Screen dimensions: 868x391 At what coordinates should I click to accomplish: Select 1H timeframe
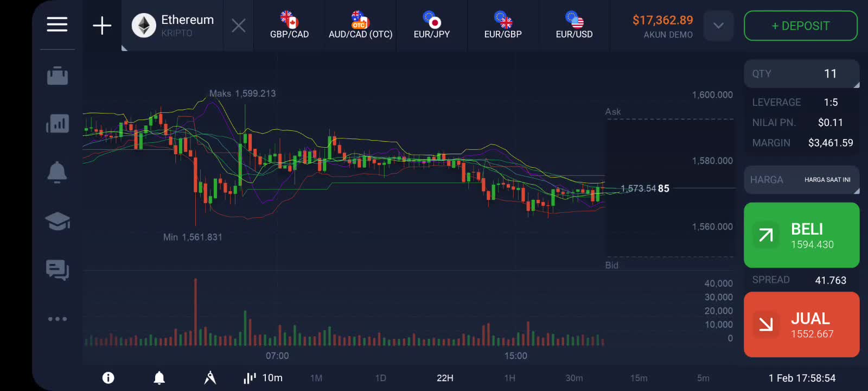509,378
